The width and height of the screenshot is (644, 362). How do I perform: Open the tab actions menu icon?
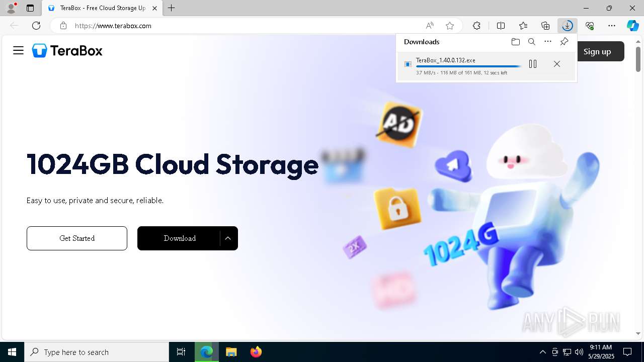[x=30, y=8]
